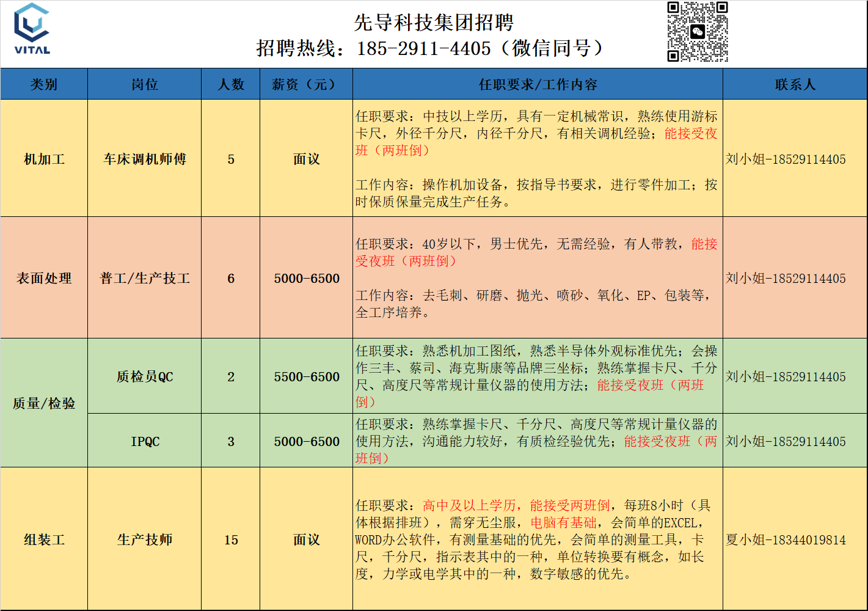868x611 pixels.
Task: Click the QR code image
Action: point(697,32)
